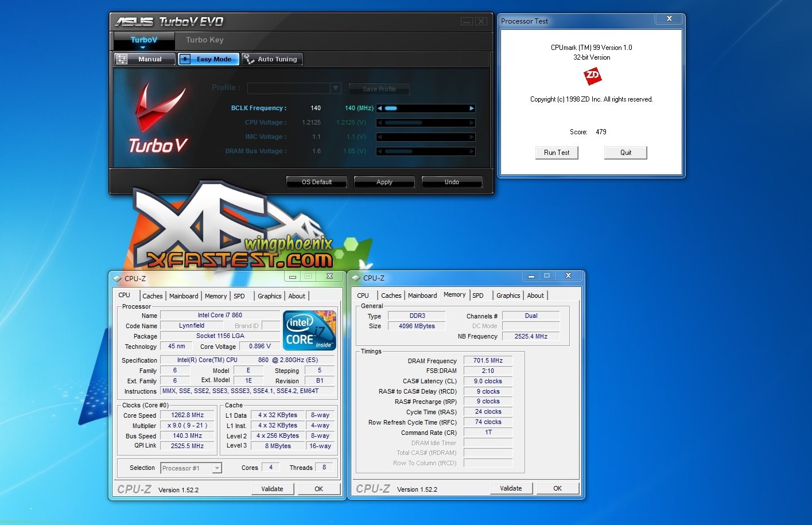Open About tab in left CPU-Z window
812x525 pixels.
(x=297, y=296)
